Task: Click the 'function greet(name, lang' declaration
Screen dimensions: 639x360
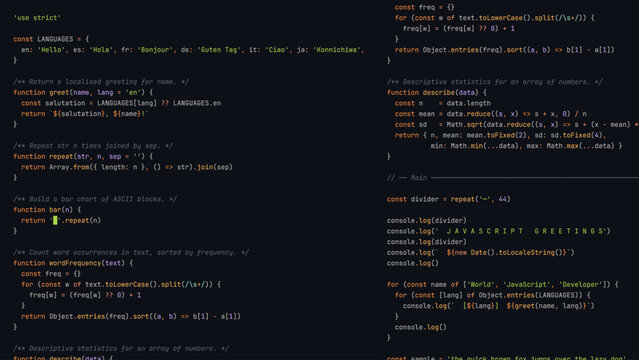Action: pyautogui.click(x=83, y=93)
